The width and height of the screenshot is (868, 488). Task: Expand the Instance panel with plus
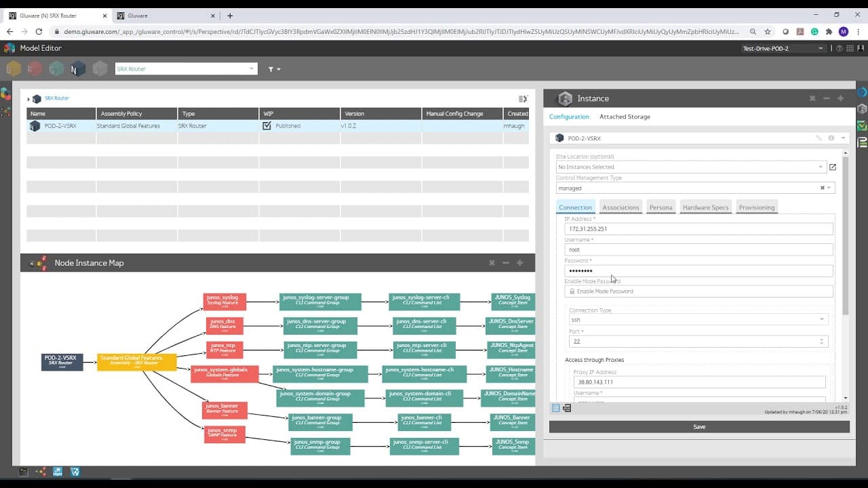click(x=841, y=98)
